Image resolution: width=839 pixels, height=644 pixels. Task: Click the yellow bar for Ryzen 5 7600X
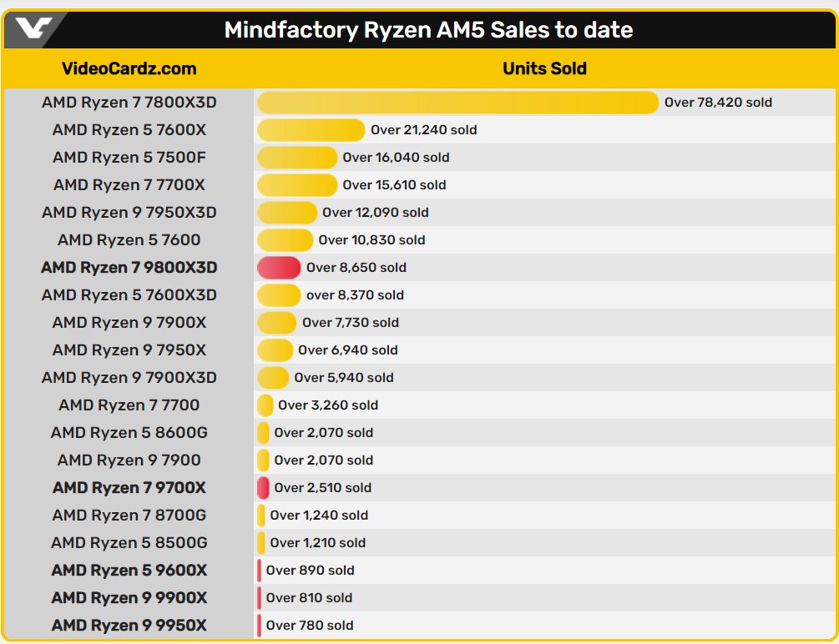click(311, 130)
